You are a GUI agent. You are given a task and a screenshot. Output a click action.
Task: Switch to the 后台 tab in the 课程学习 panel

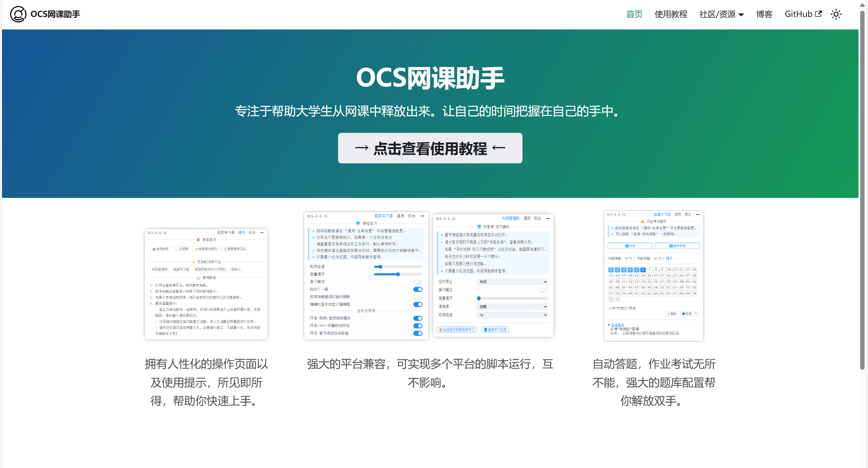(412, 216)
